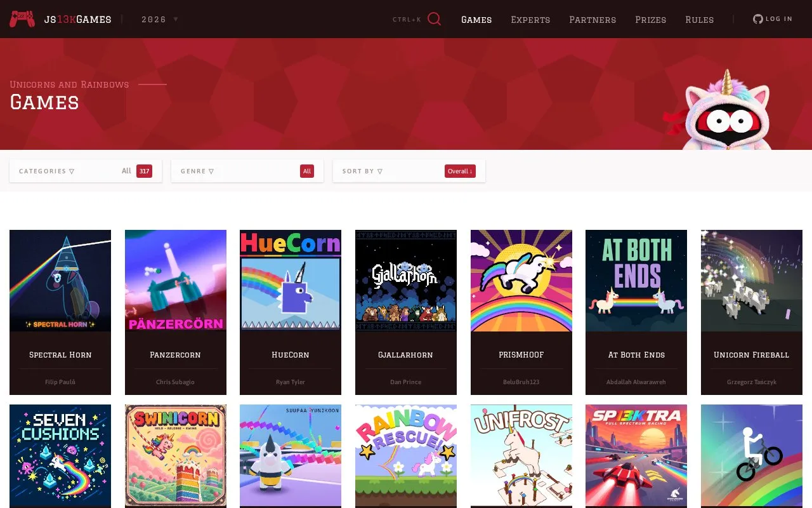
Task: Click author name Chris Subagio
Action: point(176,382)
